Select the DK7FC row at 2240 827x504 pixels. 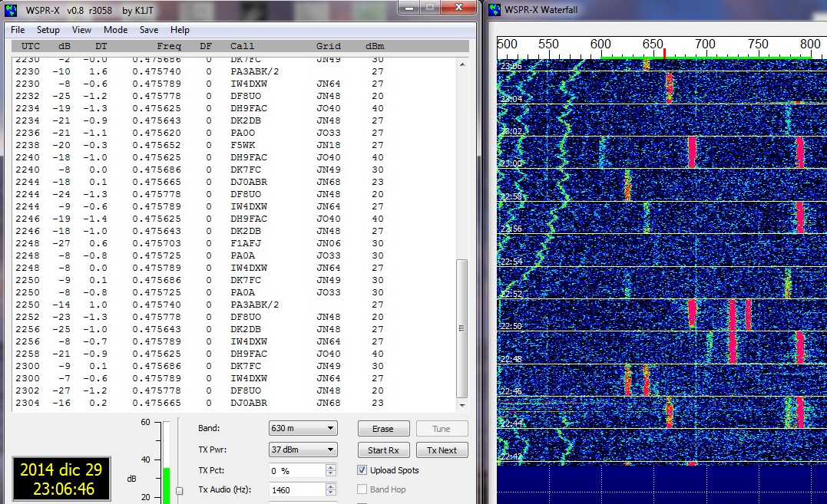point(235,170)
